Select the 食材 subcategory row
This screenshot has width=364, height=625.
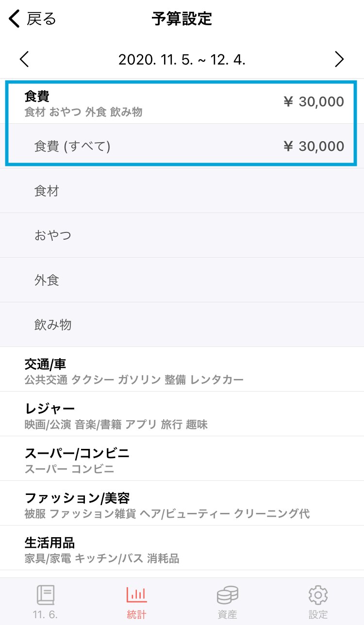[182, 191]
